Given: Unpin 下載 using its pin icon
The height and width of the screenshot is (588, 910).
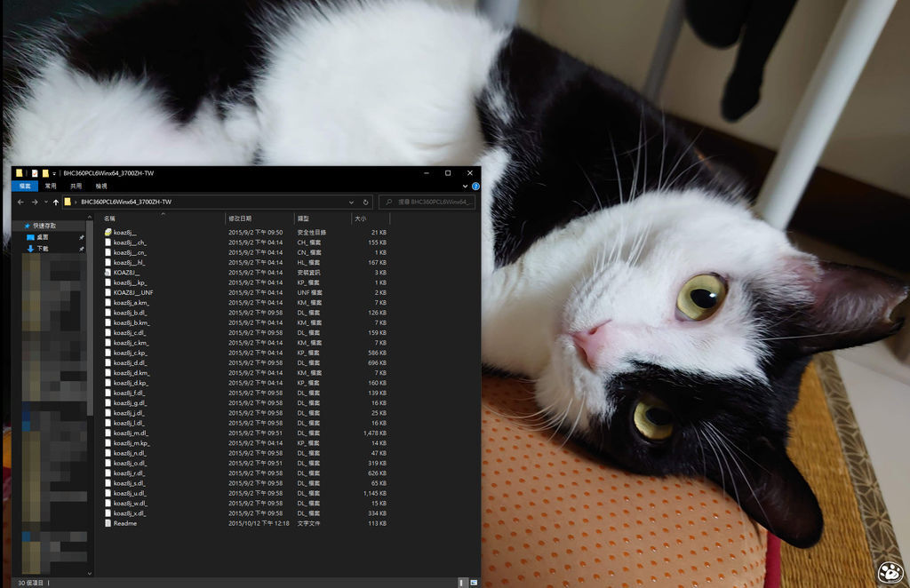Looking at the screenshot, I should (x=81, y=249).
